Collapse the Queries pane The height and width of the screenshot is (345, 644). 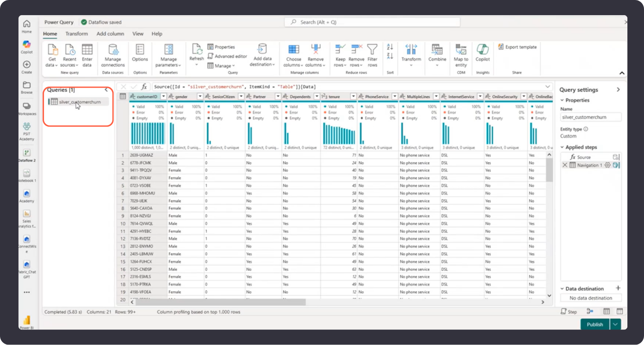[106, 90]
